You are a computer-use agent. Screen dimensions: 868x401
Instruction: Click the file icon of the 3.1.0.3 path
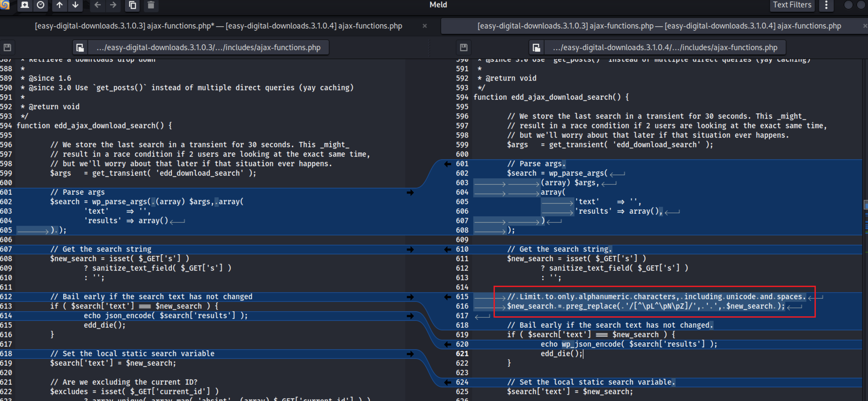[x=80, y=47]
